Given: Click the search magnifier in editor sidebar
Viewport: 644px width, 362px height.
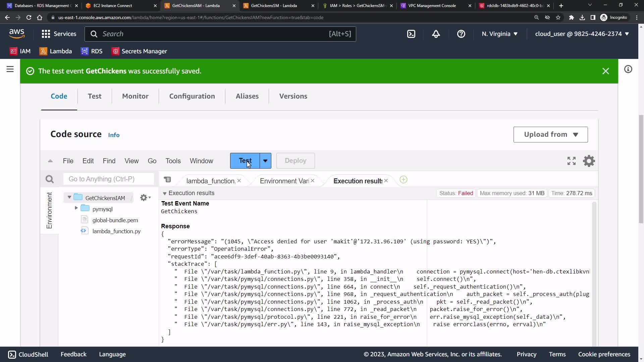Looking at the screenshot, I should [x=50, y=179].
